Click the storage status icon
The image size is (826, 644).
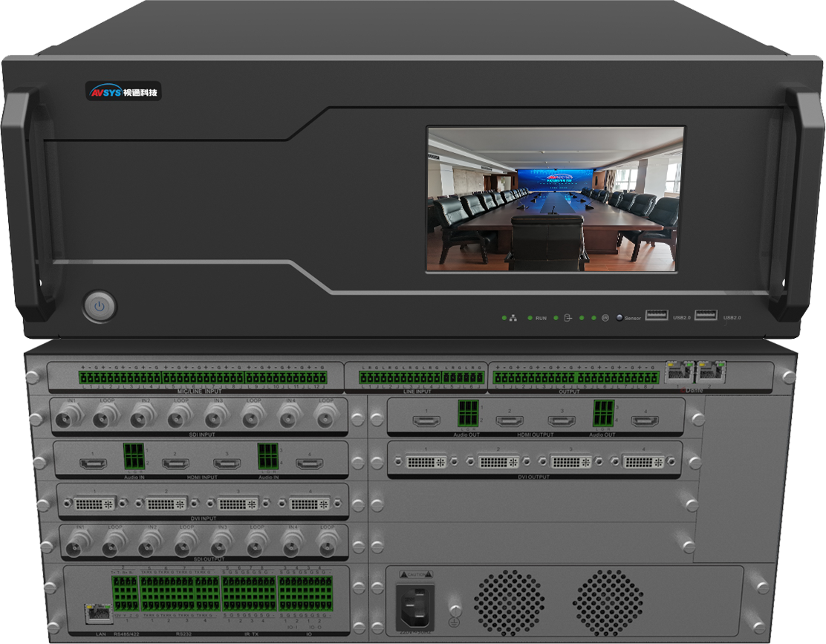click(x=568, y=318)
